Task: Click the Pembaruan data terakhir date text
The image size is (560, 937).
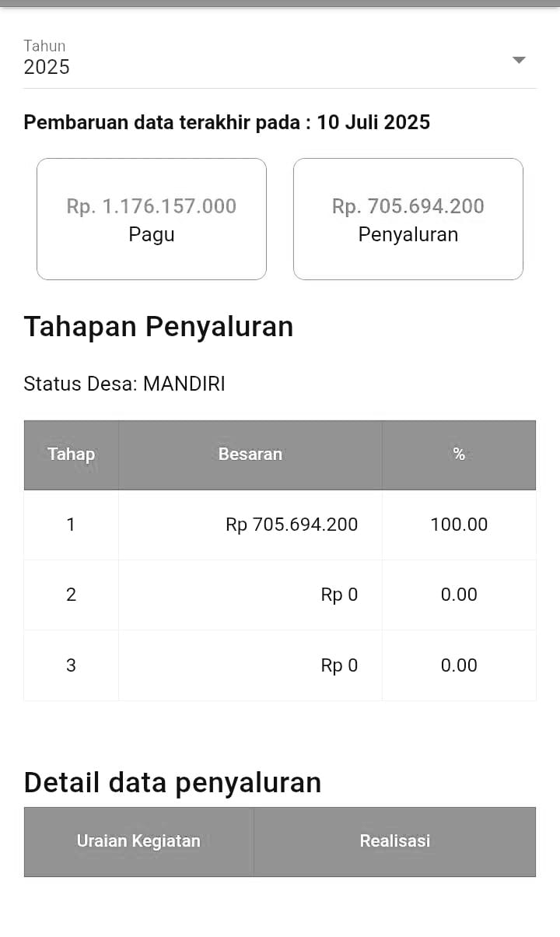Action: pyautogui.click(x=226, y=122)
